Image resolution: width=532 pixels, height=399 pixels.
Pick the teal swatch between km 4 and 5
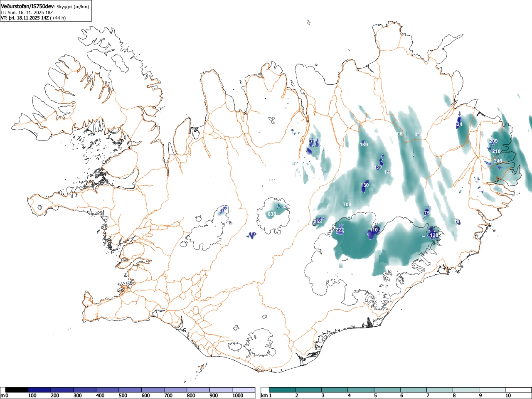tap(361, 390)
